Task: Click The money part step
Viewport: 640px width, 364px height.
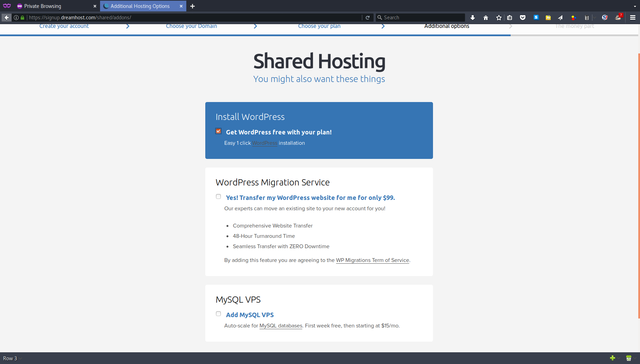Action: (574, 26)
